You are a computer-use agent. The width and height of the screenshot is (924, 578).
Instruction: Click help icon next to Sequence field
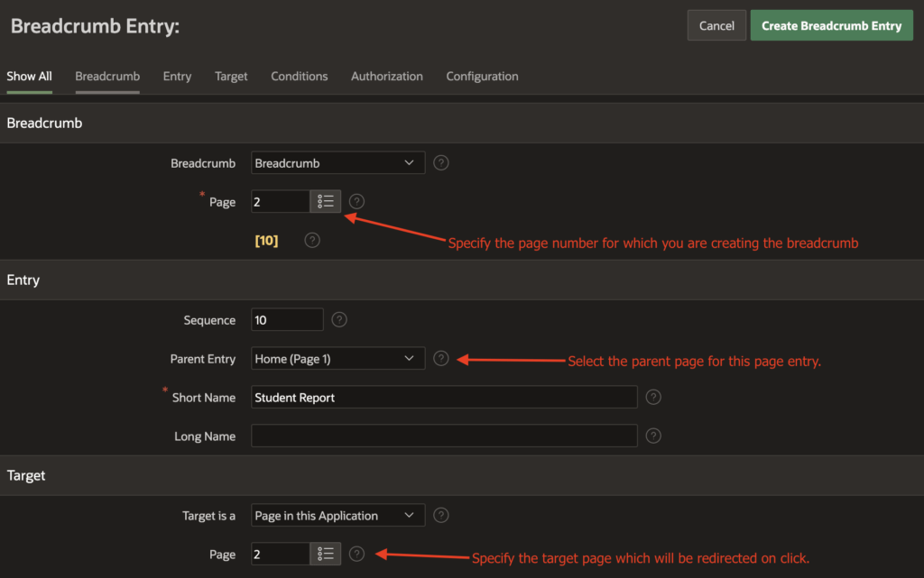(x=339, y=319)
